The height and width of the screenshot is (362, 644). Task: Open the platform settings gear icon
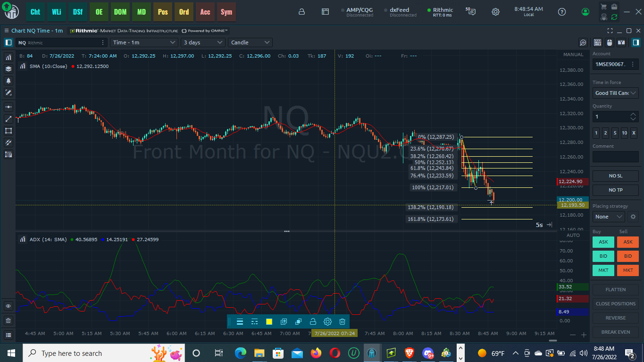(x=495, y=12)
